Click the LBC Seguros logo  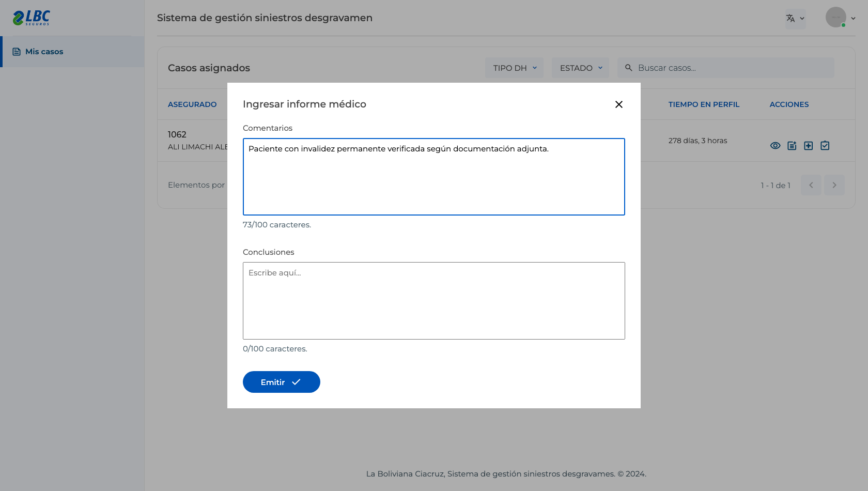point(32,18)
